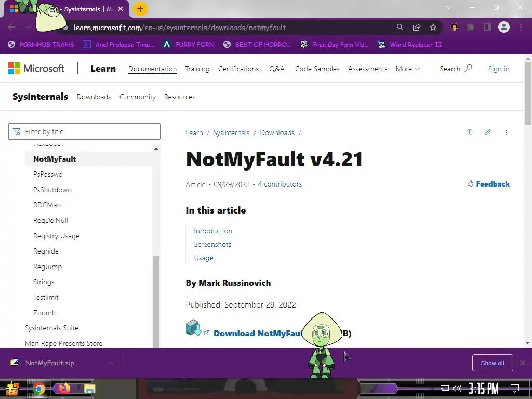Viewport: 532px width, 399px height.
Task: Open the Assessments nav item
Action: (x=367, y=69)
